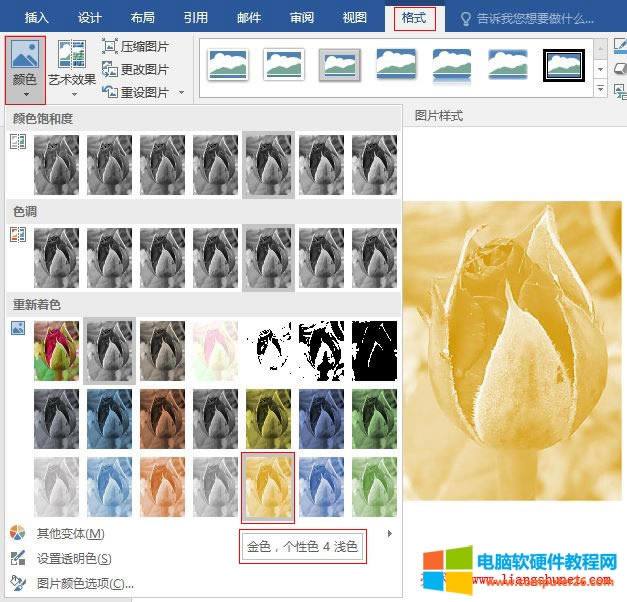Open the 格式 ribbon tab
This screenshot has width=627, height=602.
414,18
